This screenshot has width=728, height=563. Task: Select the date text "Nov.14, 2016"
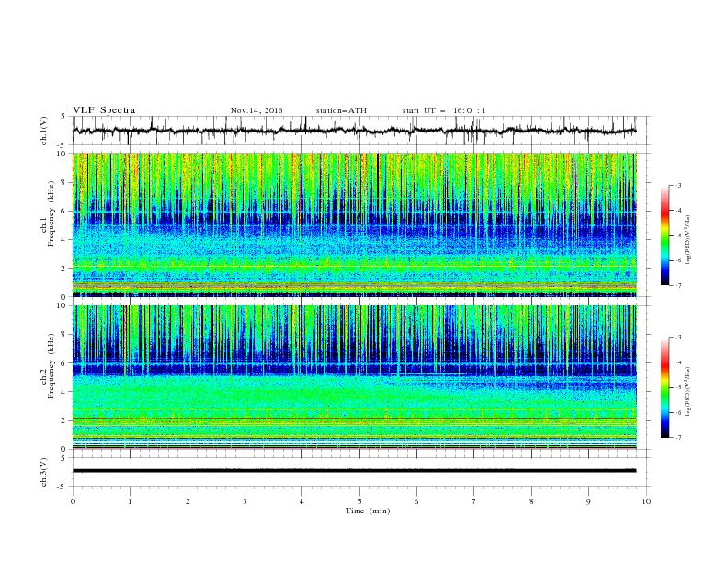[x=256, y=110]
